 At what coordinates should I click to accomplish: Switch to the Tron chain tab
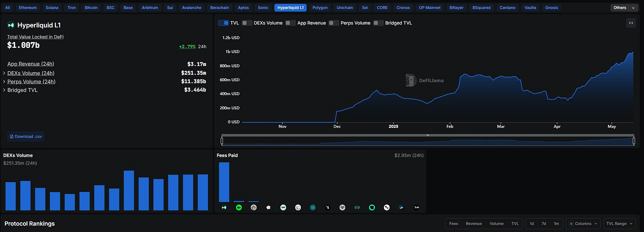(72, 8)
